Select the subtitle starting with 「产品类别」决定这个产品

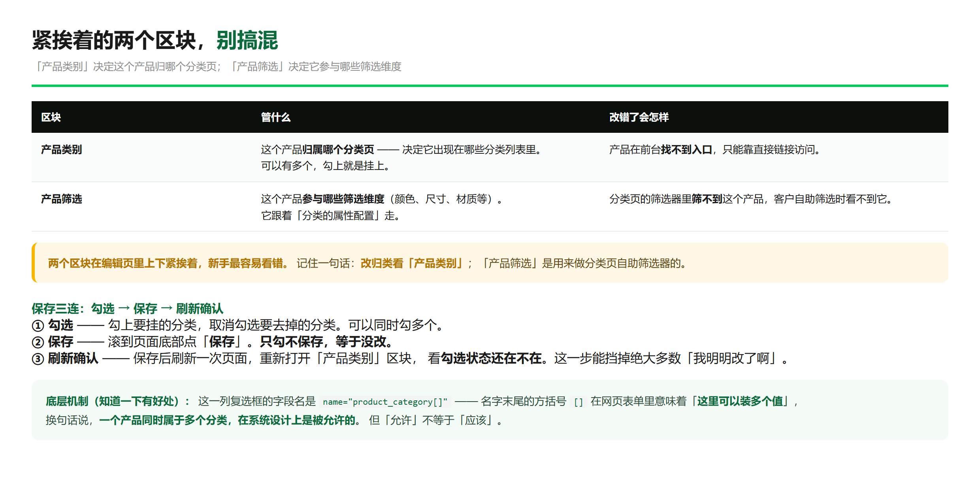point(217,66)
